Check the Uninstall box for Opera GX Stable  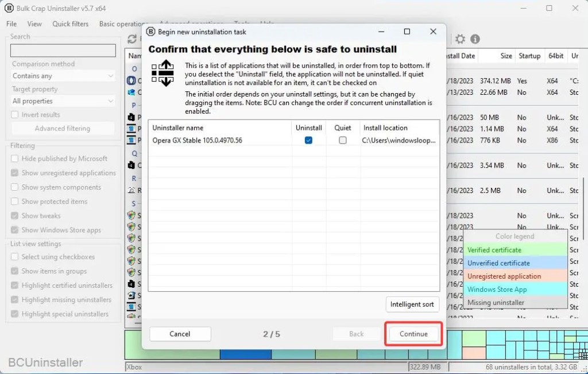(x=308, y=140)
